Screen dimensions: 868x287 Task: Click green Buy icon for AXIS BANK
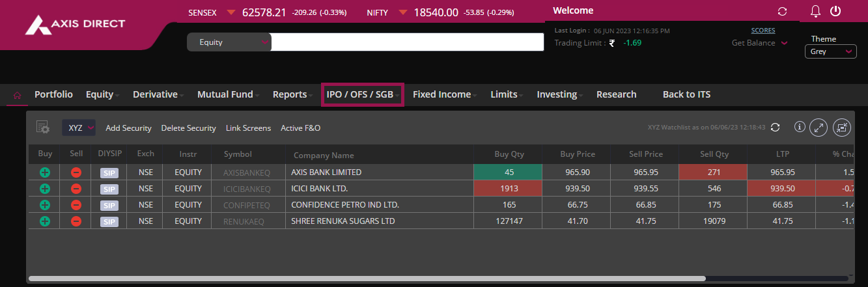(x=45, y=172)
